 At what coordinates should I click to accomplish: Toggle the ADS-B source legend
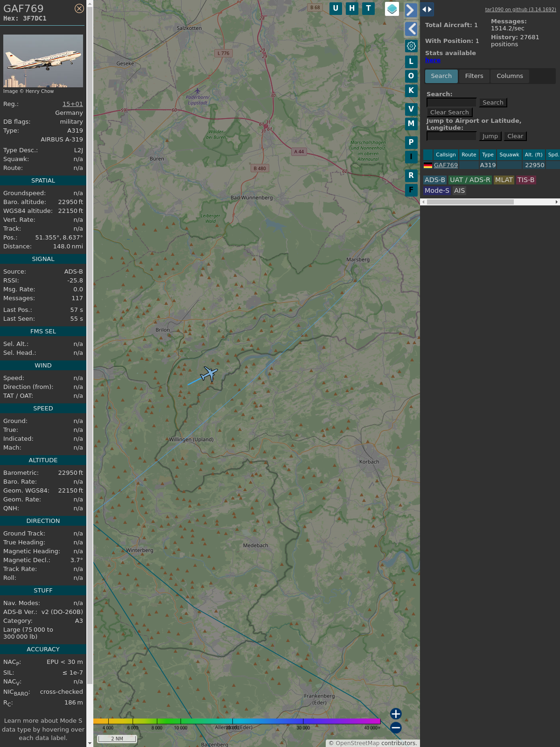click(x=435, y=180)
